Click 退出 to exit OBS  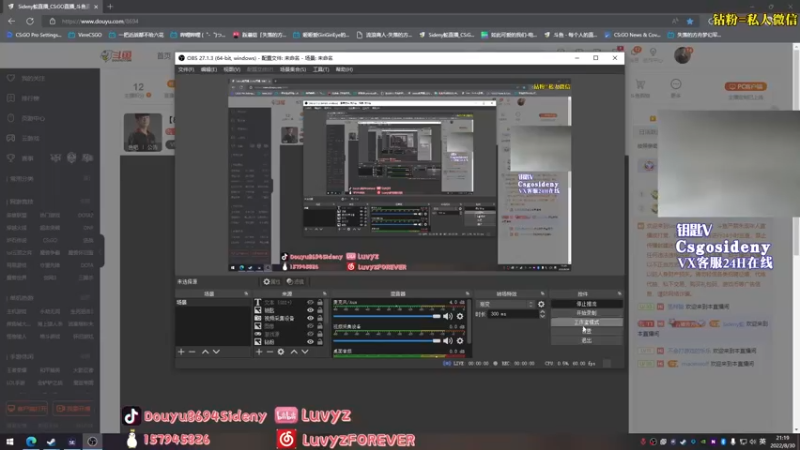[587, 341]
